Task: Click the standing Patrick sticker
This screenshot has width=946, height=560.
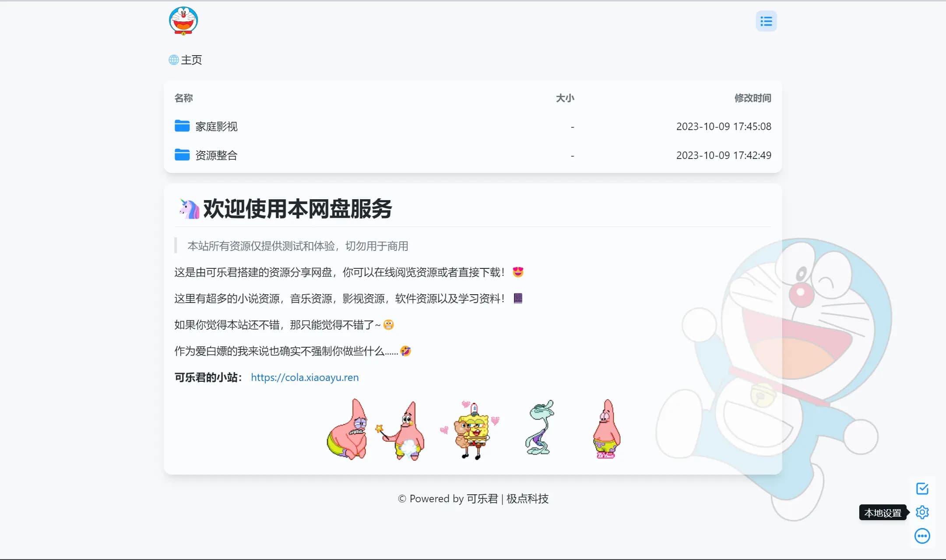Action: pyautogui.click(x=607, y=429)
